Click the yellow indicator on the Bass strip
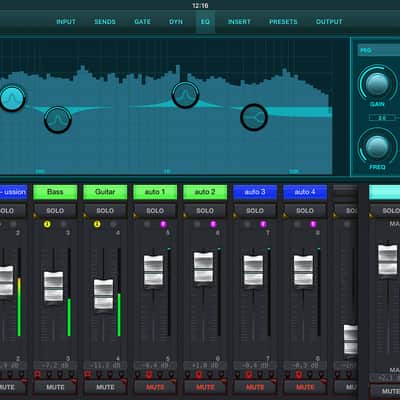Viewport: 400px width, 400px height. tap(47, 224)
